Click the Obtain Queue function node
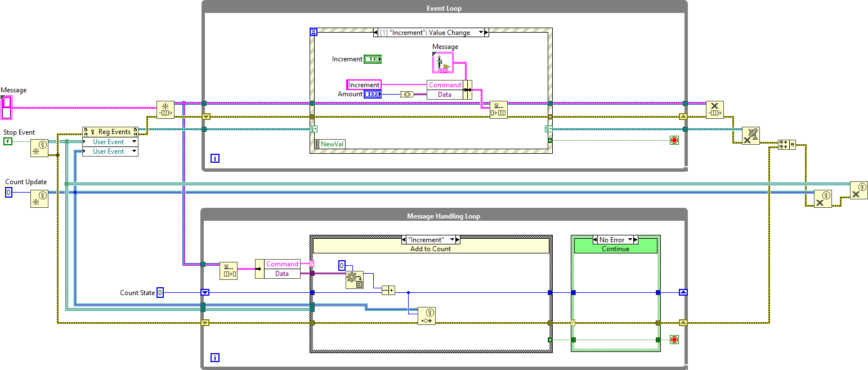Image resolution: width=868 pixels, height=370 pixels. point(165,110)
